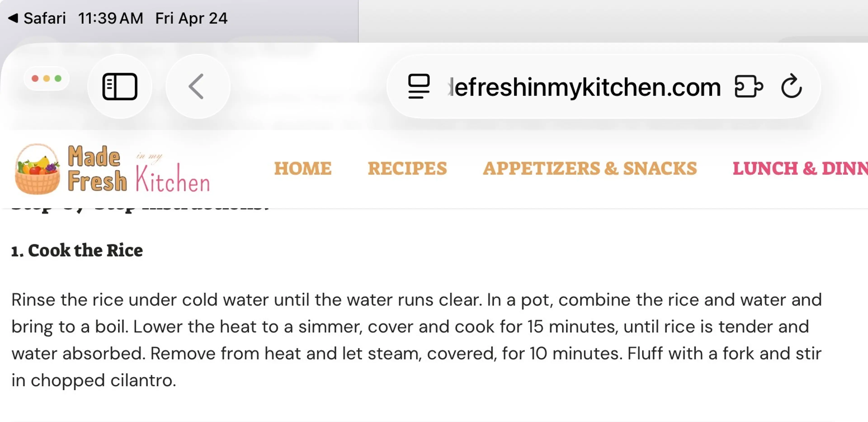
Task: Click the "1. Cook the Rice" heading
Action: tap(77, 250)
